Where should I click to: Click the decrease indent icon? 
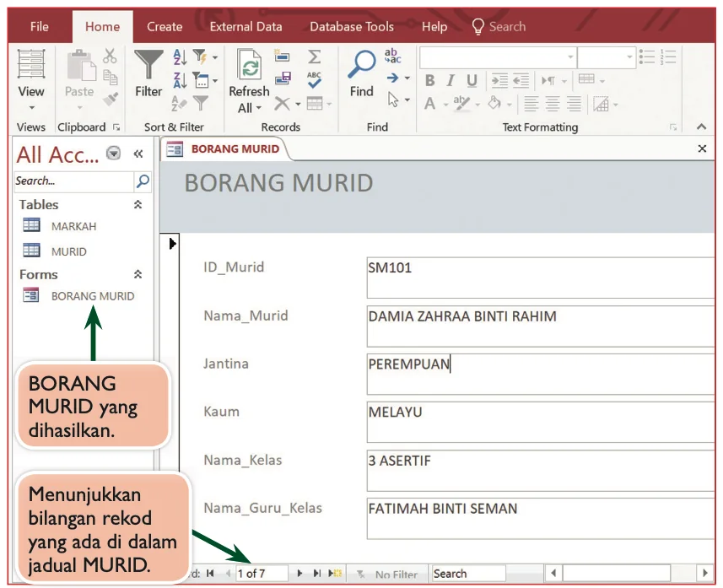click(521, 80)
